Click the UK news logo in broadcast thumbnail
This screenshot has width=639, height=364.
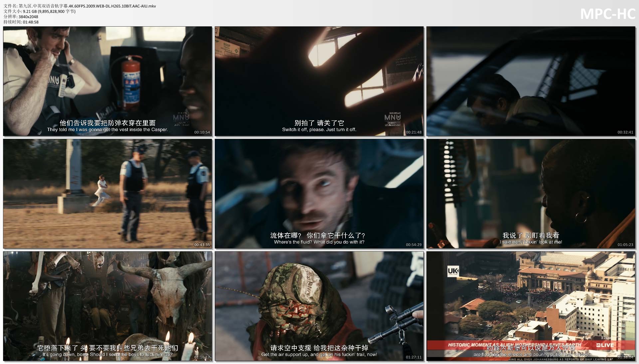[x=453, y=271]
